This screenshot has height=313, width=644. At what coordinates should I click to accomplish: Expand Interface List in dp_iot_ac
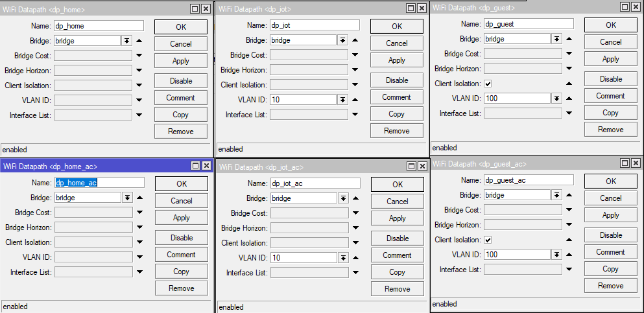tap(355, 273)
